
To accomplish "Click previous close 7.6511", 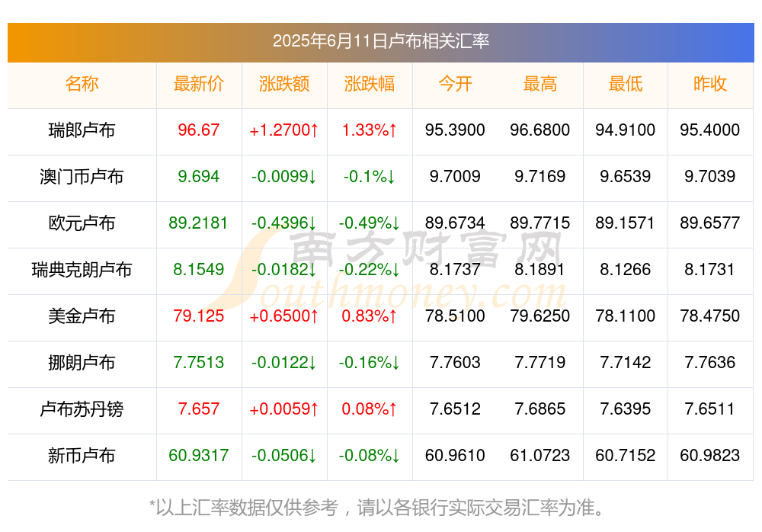I will pos(710,409).
